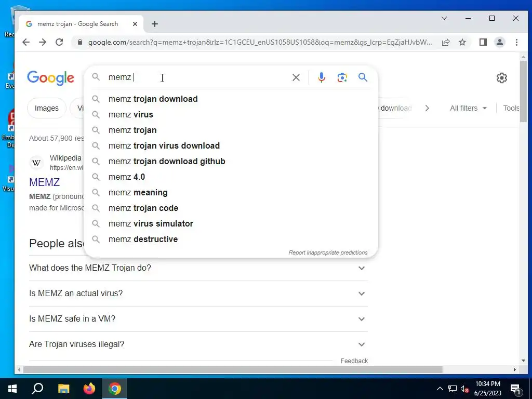Choose suggestion memz destructive
The image size is (532, 399).
point(231,240)
